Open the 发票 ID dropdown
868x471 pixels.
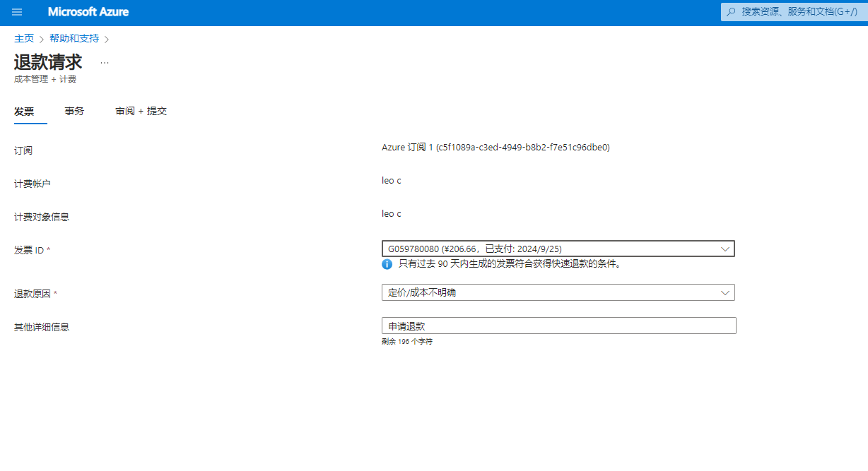[558, 249]
